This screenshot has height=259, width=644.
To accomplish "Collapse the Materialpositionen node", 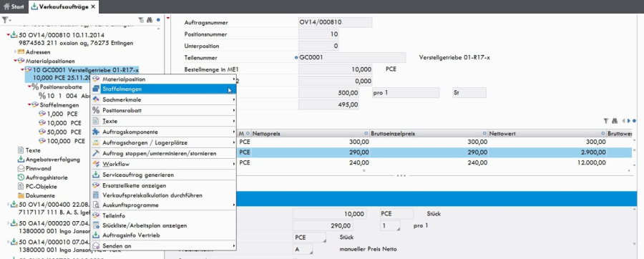I will tap(16, 61).
